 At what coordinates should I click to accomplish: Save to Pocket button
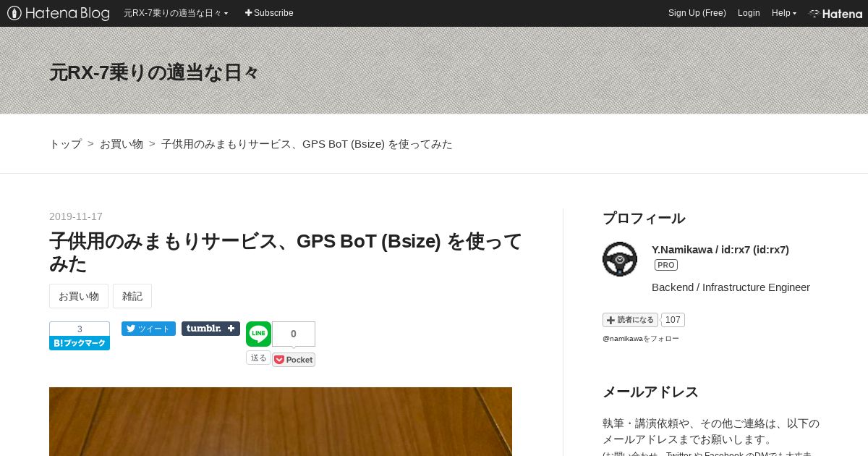pos(294,360)
